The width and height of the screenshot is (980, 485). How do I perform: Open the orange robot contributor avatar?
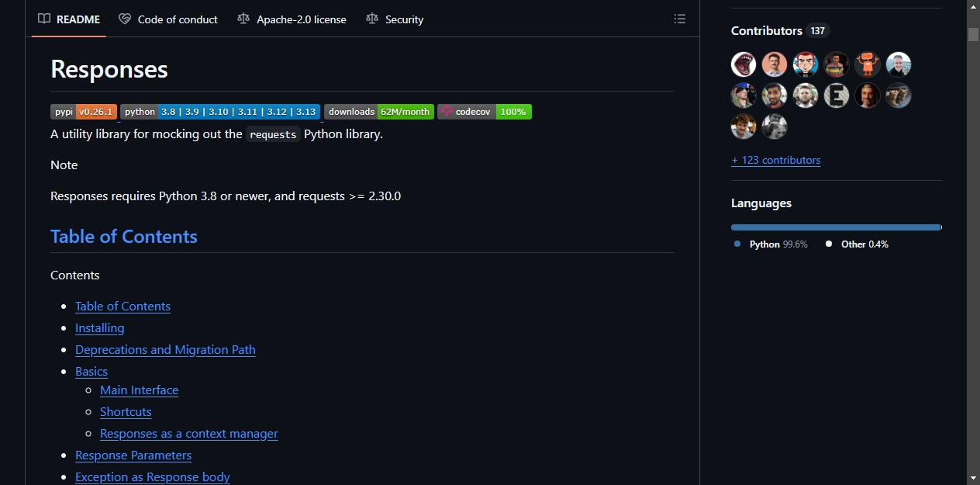pyautogui.click(x=868, y=64)
